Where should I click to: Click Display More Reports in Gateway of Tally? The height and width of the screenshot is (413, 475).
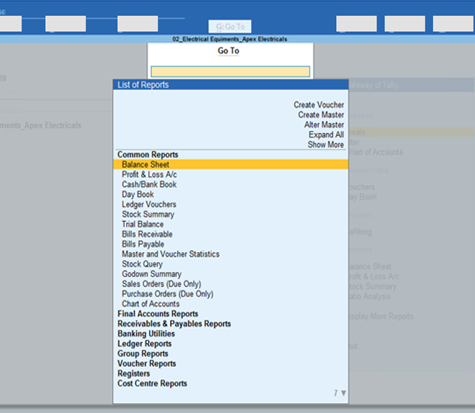(381, 316)
